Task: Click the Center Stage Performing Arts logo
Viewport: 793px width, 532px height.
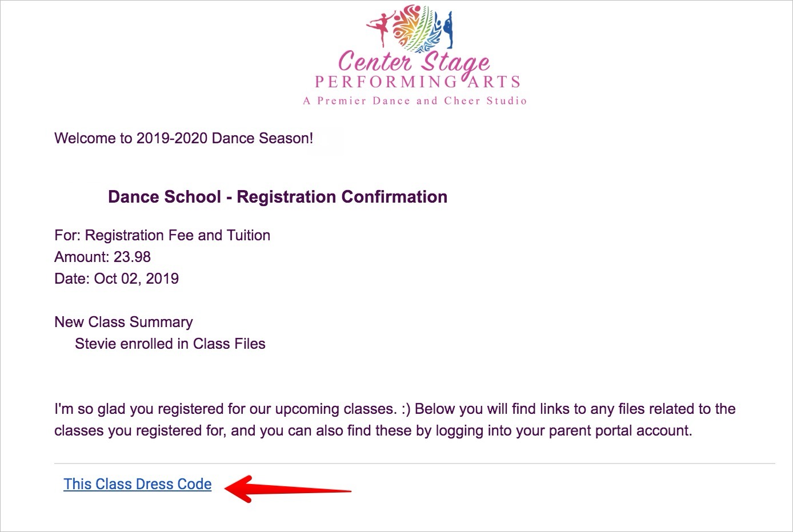Action: pyautogui.click(x=415, y=55)
